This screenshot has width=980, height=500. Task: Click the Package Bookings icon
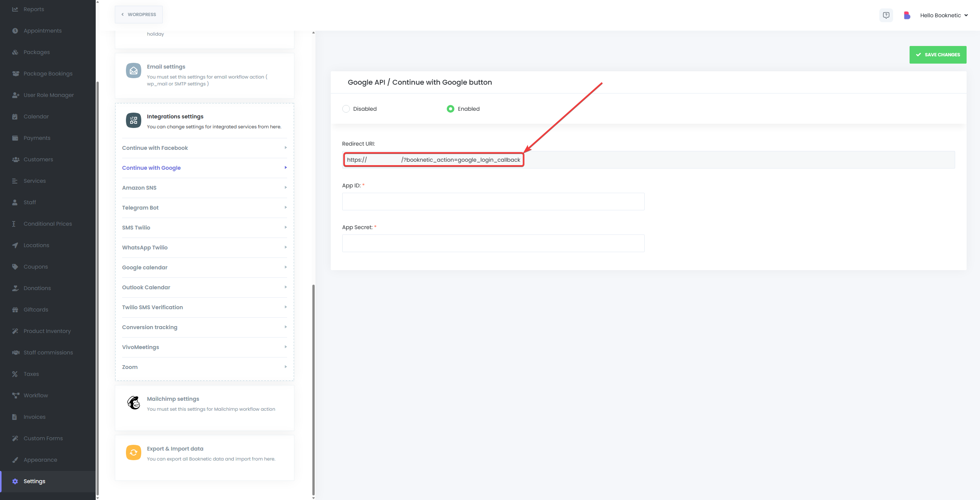[15, 74]
